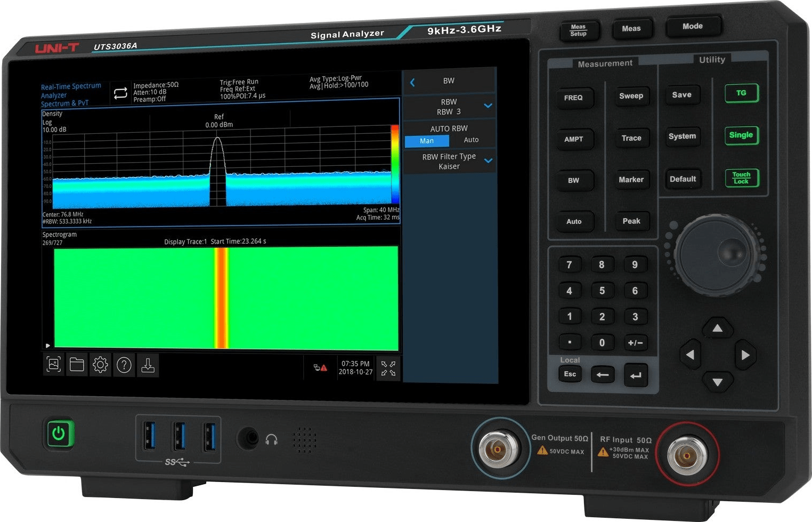Tap Real-Time Spectrum Analyzer mode label
The image size is (812, 522).
click(71, 91)
